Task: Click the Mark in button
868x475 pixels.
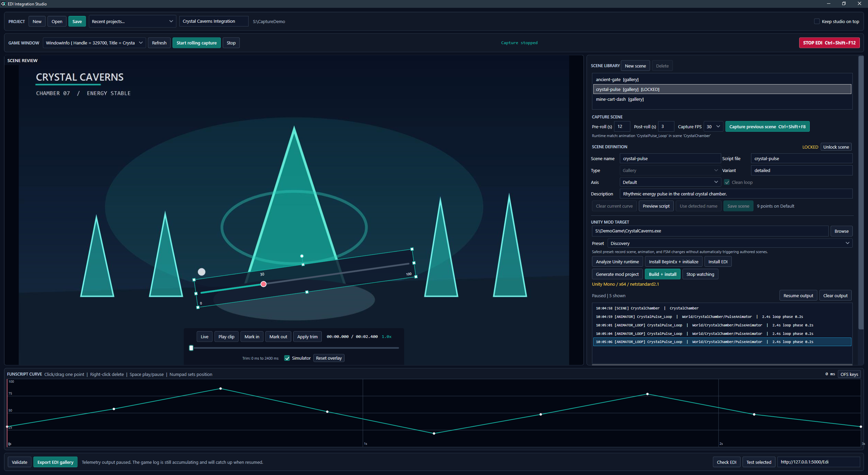Action: click(x=252, y=337)
